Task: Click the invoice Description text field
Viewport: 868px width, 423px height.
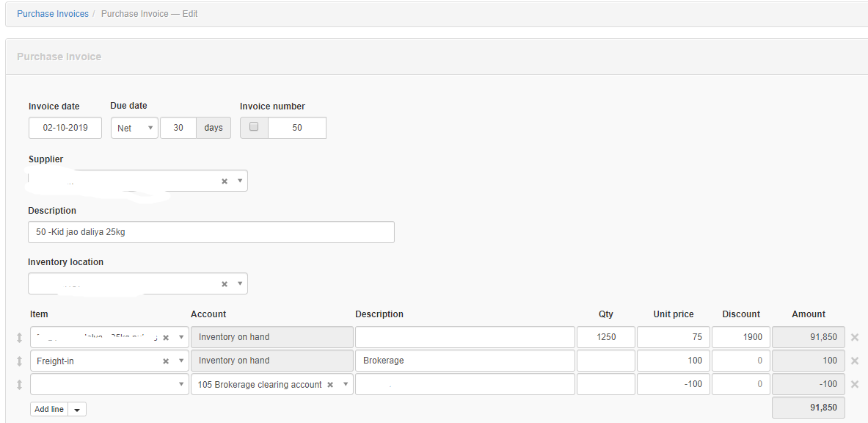Action: point(211,232)
